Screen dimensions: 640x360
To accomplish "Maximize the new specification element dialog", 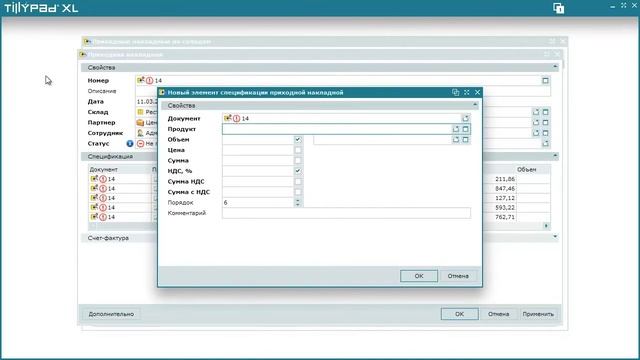I will (467, 92).
